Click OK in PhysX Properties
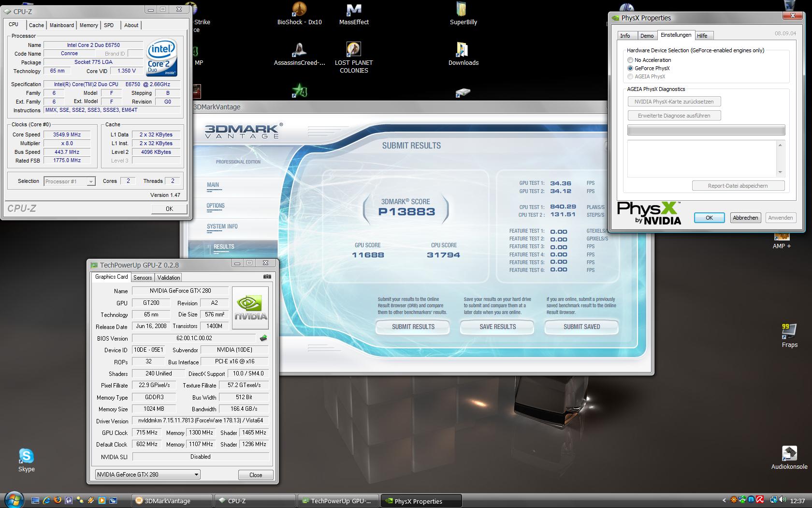 click(709, 218)
